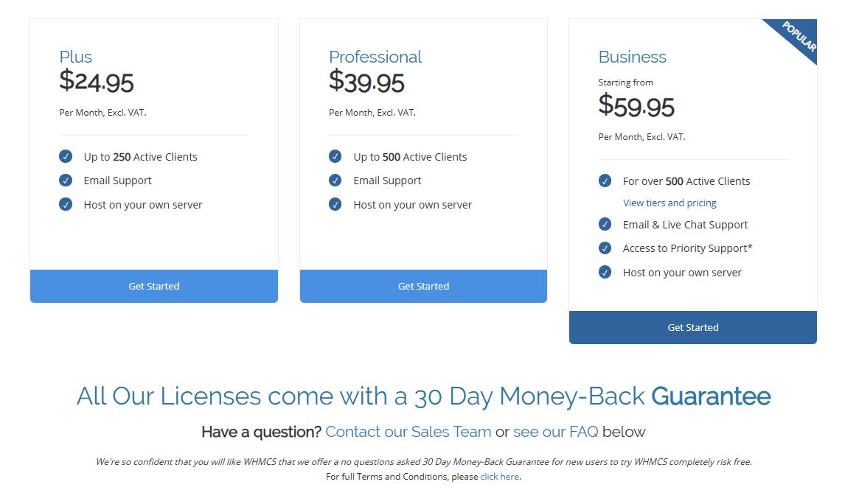Click the Email & Live Chat Support checkmark
859x504 pixels.
coord(605,224)
